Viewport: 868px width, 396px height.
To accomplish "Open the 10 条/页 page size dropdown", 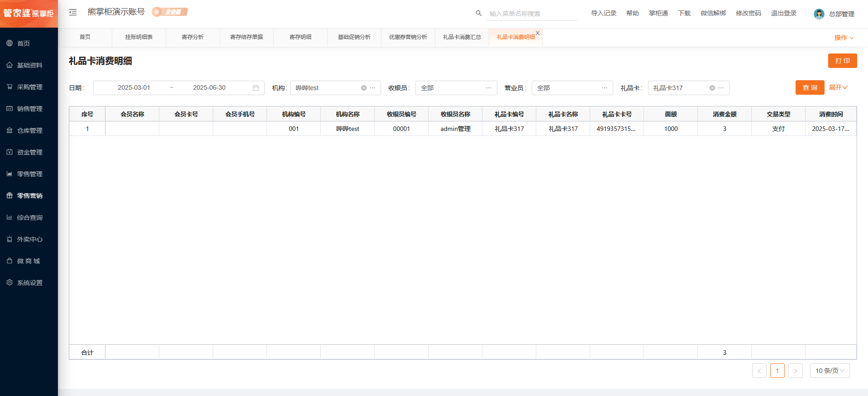I will [830, 371].
